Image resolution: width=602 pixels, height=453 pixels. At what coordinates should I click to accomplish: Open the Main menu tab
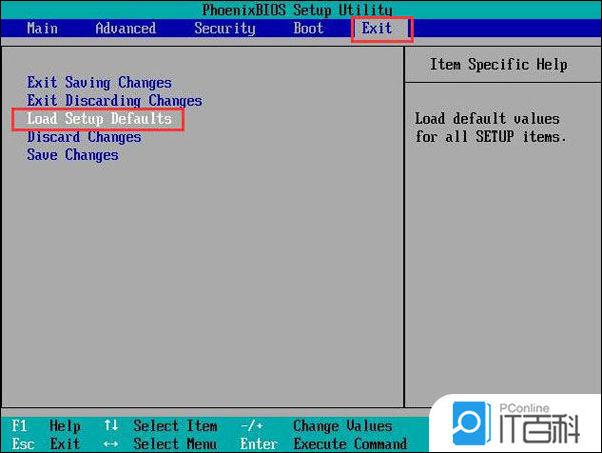pos(42,28)
